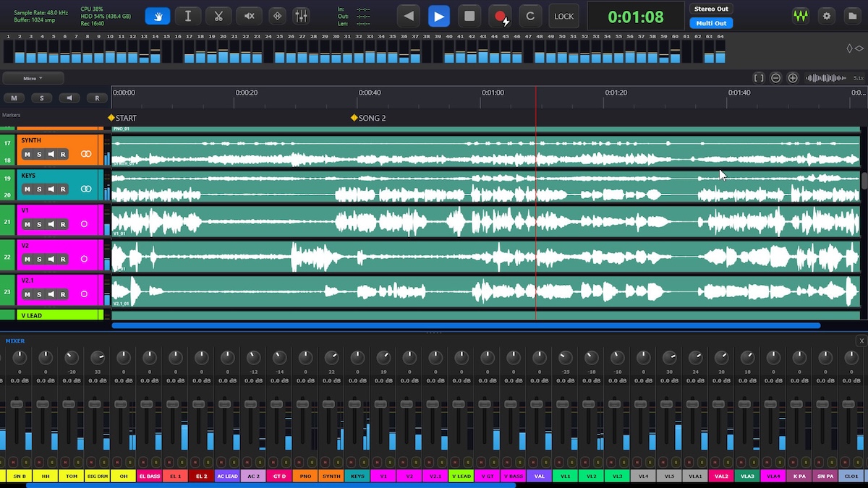Click the VL5 channel pan knob

(x=669, y=357)
